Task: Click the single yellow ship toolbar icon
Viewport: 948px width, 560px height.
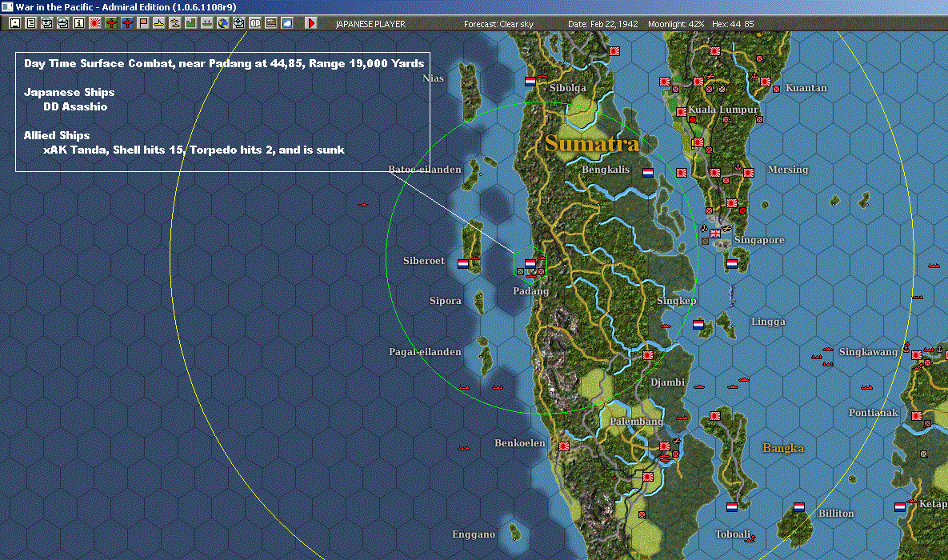Action: point(158,23)
